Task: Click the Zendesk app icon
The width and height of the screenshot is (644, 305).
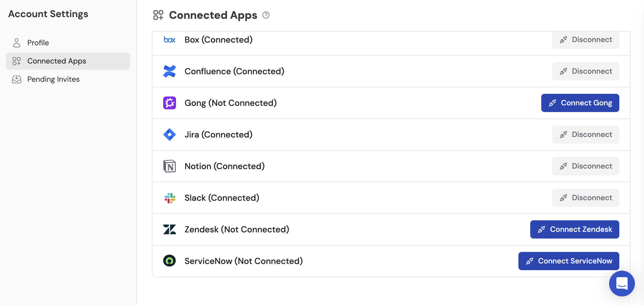Action: click(169, 229)
